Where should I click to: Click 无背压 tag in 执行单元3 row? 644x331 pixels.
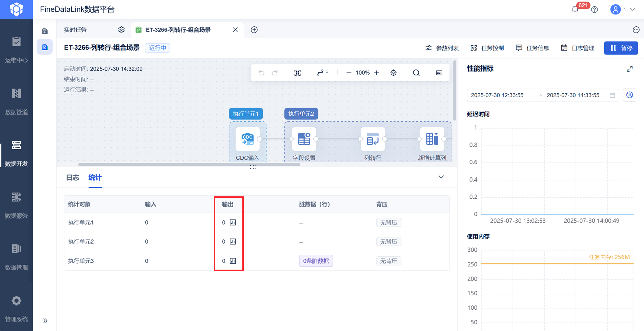[389, 261]
